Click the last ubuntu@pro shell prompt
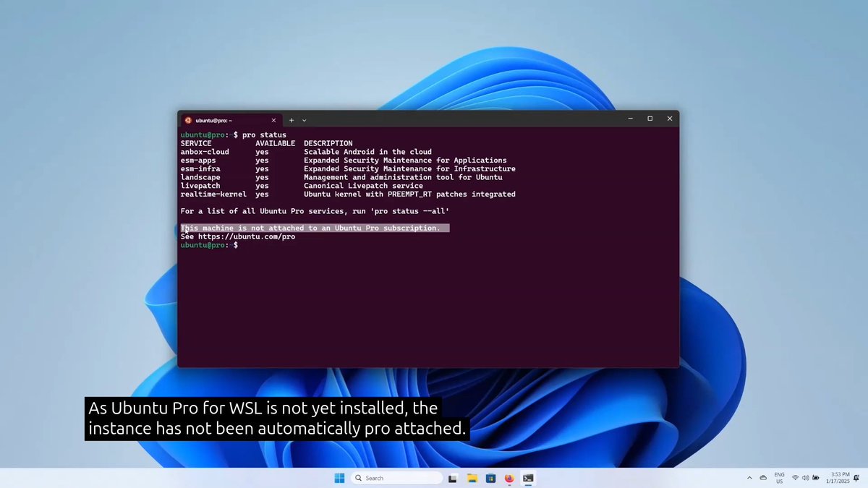Image resolution: width=868 pixels, height=488 pixels. (x=209, y=245)
